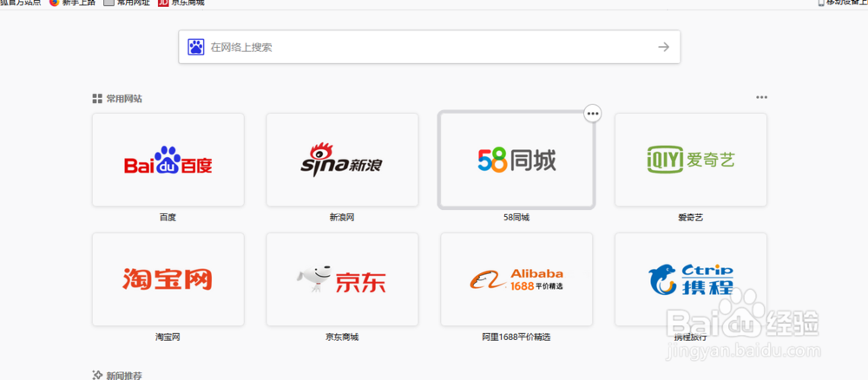Click the 常用网站 grid icon
The image size is (868, 380).
[x=97, y=99]
